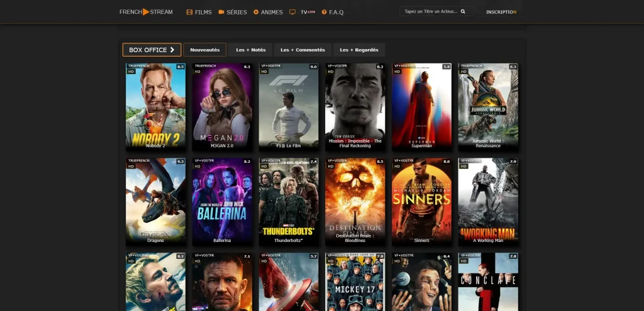The image size is (644, 311).
Task: Switch to Les + Commentés tab
Action: (x=303, y=50)
